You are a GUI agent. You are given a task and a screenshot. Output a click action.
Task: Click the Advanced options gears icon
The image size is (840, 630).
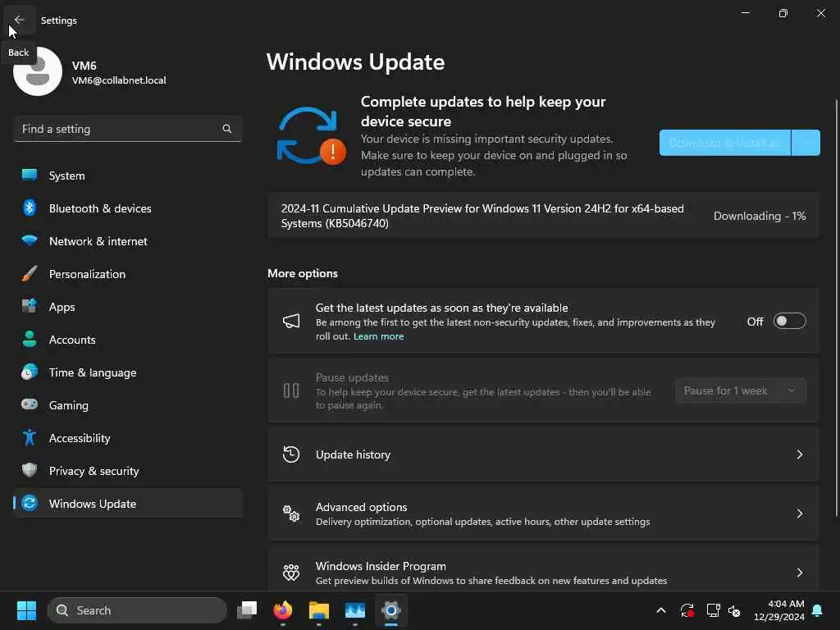[x=291, y=514]
